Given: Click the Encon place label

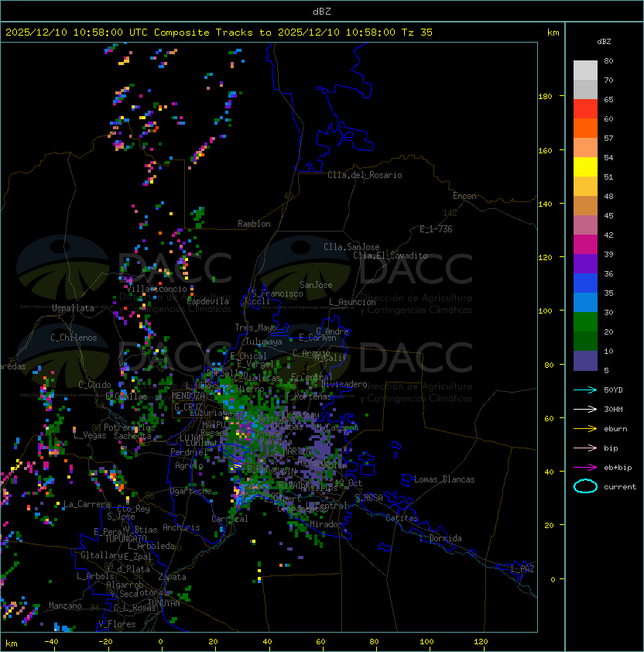Looking at the screenshot, I should pos(464,196).
